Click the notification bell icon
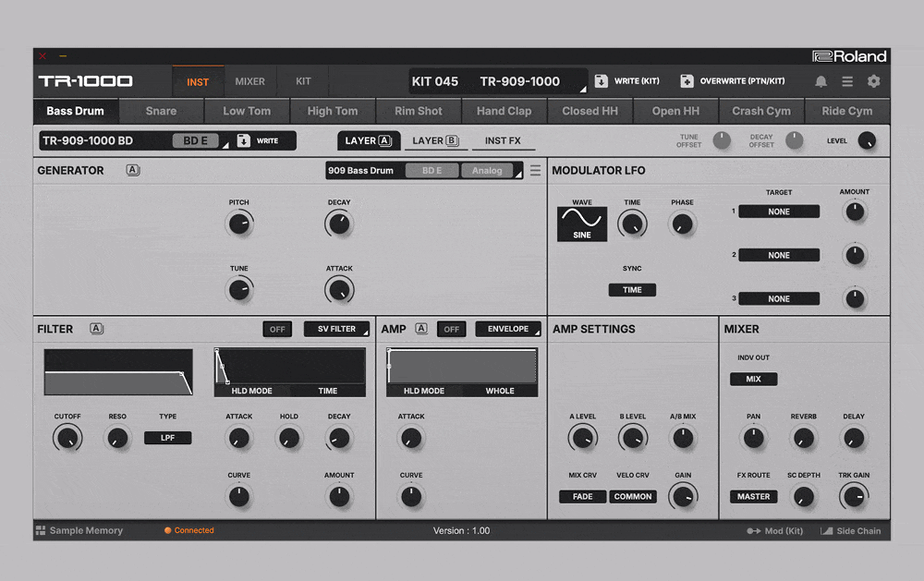 pyautogui.click(x=821, y=81)
